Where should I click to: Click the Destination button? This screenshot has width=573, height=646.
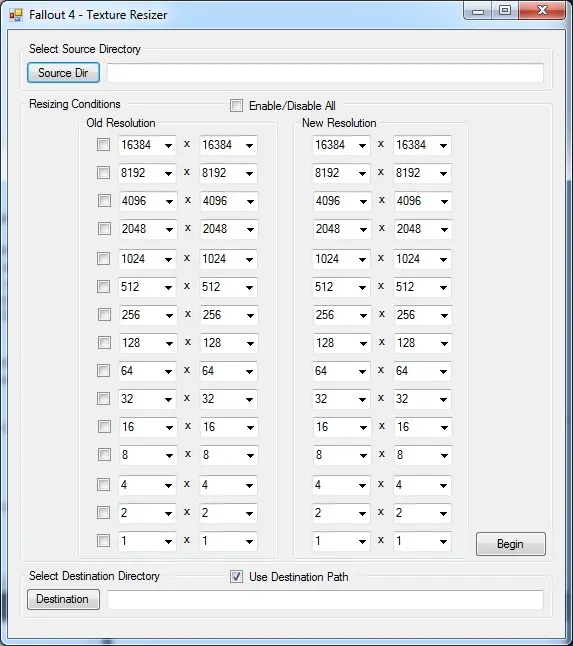tap(63, 599)
